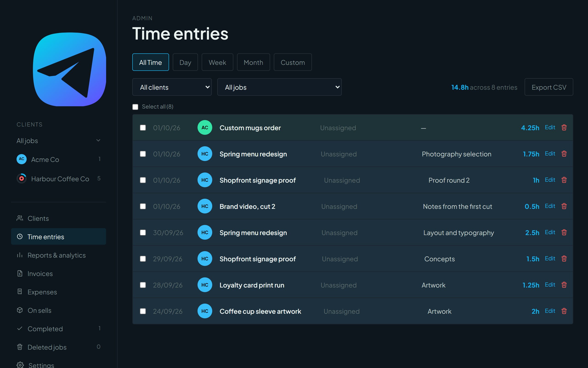Click trash icon for Photography selection entry
Screen dimensions: 588x368
coord(564,154)
